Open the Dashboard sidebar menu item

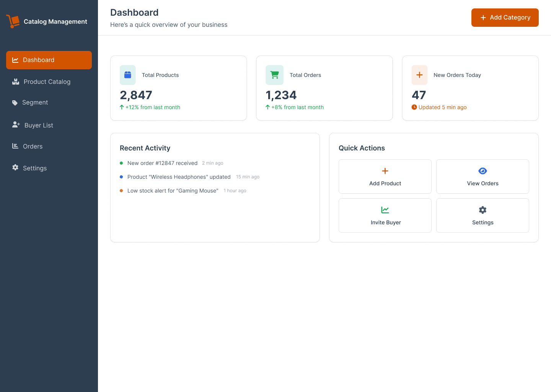coord(49,60)
